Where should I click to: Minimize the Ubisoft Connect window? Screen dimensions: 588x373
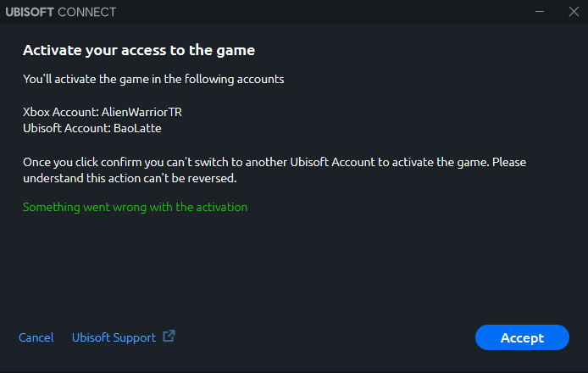[540, 11]
